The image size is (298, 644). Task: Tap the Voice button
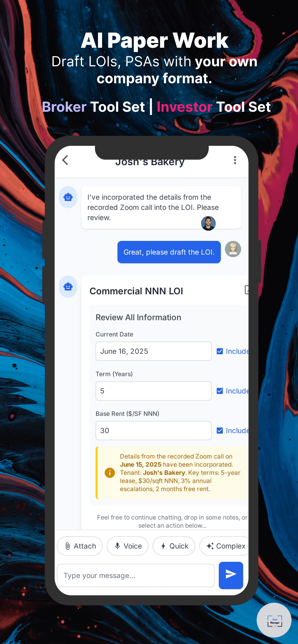coord(127,546)
